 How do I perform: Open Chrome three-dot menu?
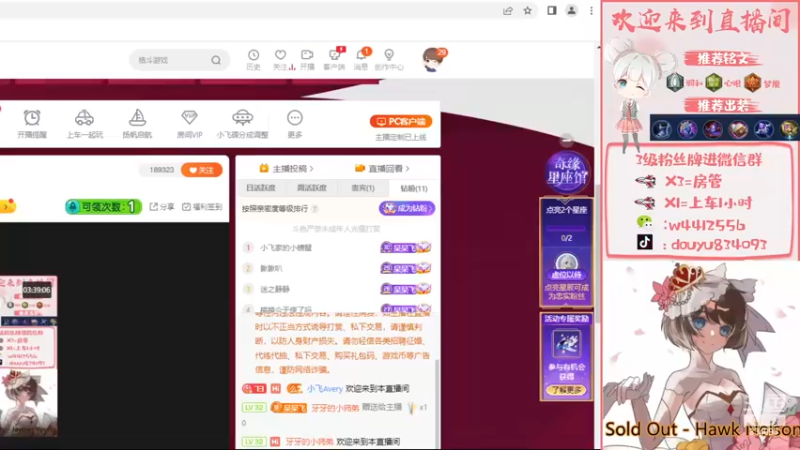coord(591,11)
